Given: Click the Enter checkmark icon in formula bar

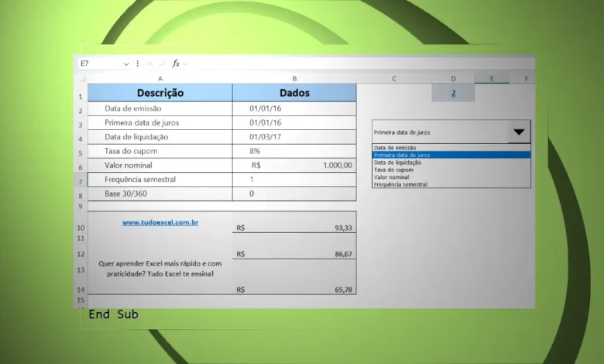Looking at the screenshot, I should click(x=163, y=64).
